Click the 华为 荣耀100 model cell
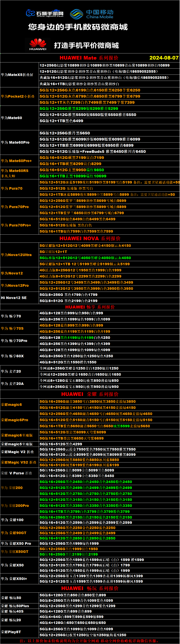180x644 pixels. coord(20,520)
